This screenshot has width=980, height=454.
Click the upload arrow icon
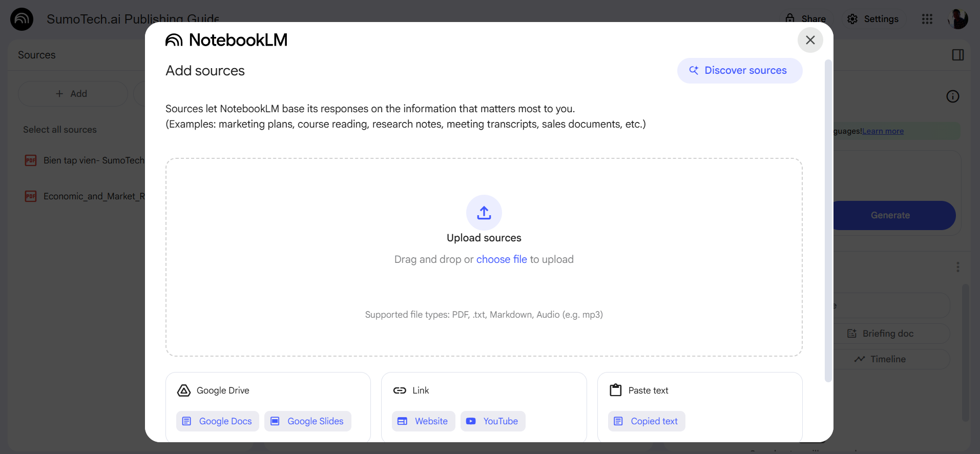(484, 213)
